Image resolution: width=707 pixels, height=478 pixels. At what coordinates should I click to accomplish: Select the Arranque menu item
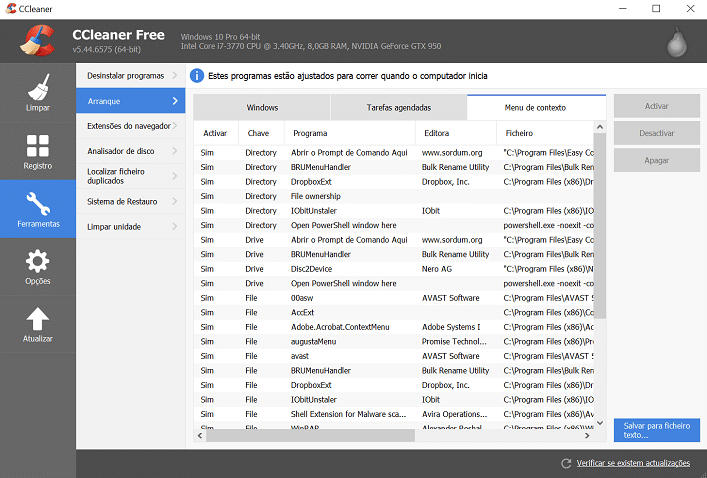pyautogui.click(x=130, y=101)
